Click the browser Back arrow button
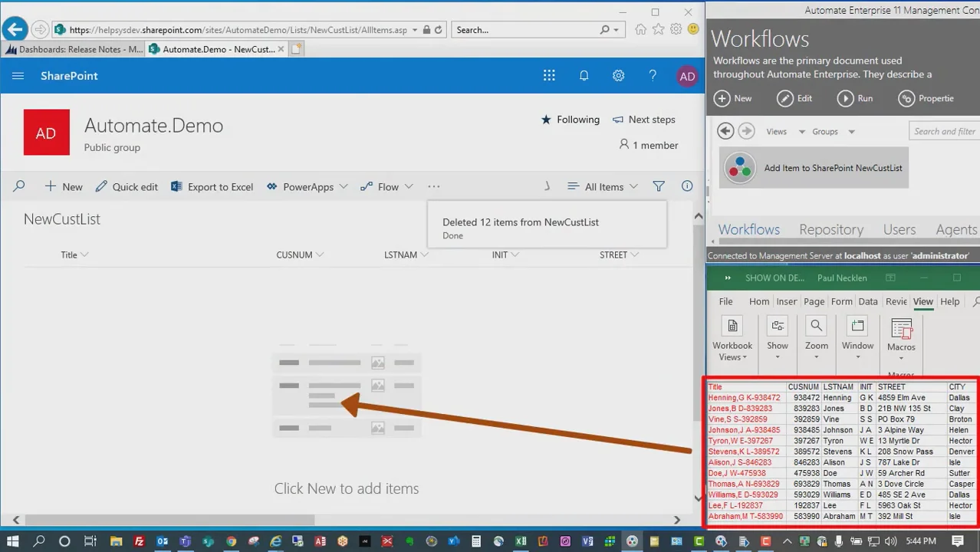This screenshot has width=980, height=552. (x=15, y=30)
